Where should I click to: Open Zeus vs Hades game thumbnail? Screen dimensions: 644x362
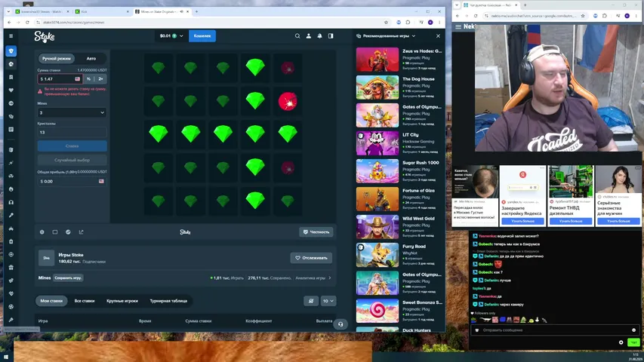377,60
